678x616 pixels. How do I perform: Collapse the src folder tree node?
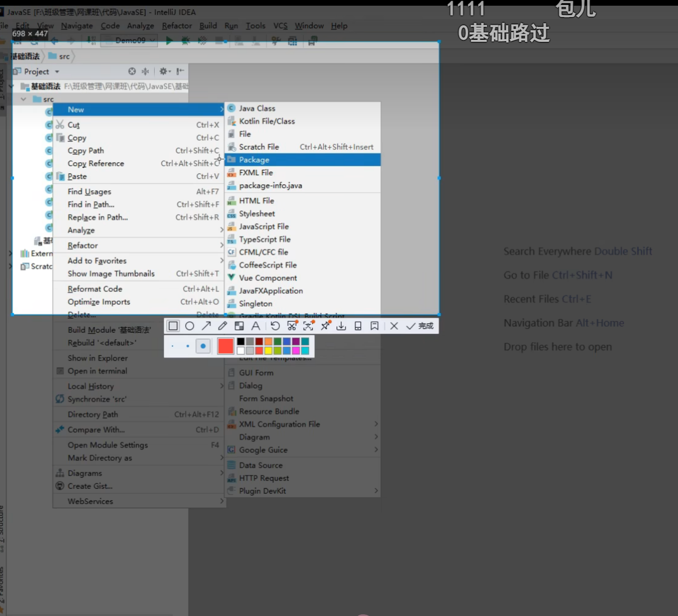(x=23, y=99)
